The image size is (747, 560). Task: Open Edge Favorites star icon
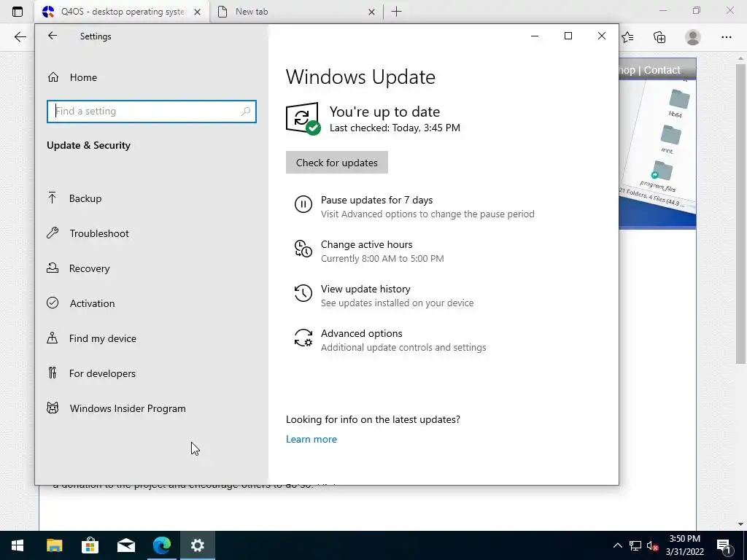click(628, 37)
